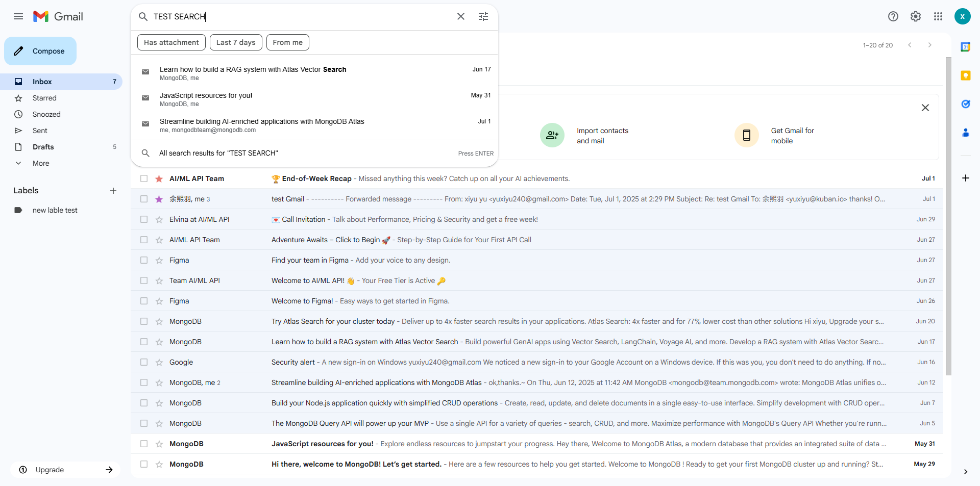Click the Gmail logo
This screenshot has height=486, width=980.
coord(58,16)
